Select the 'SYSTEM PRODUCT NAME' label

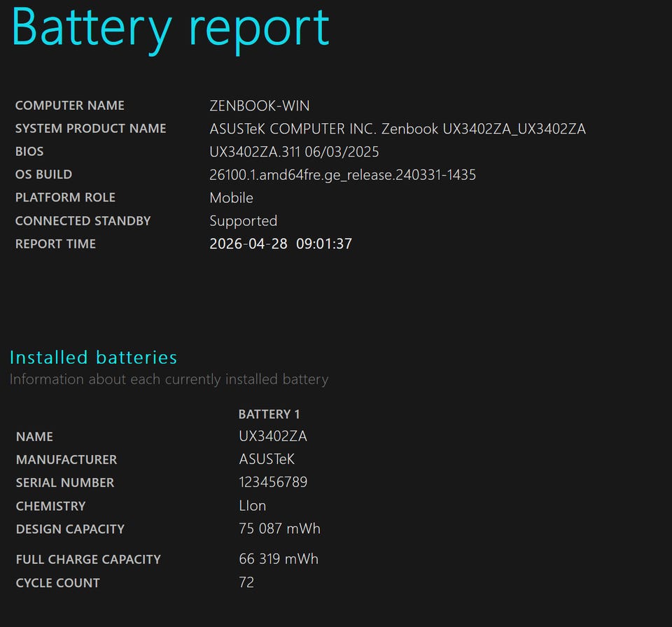coord(90,129)
